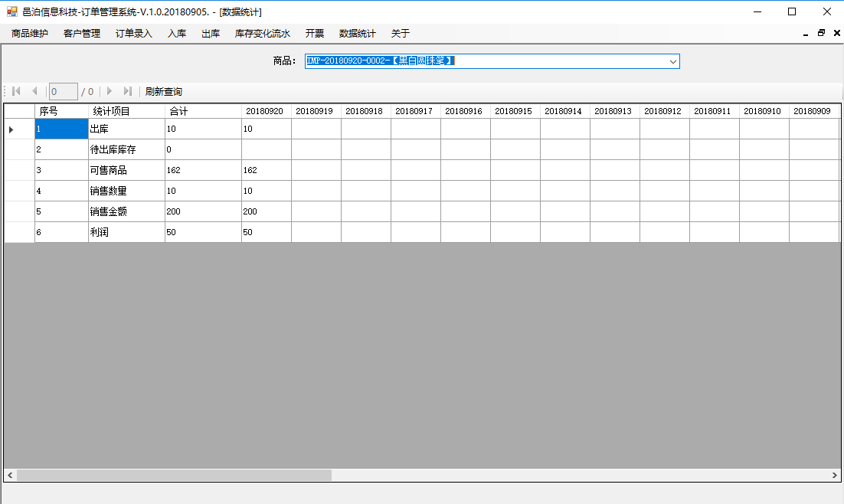The width and height of the screenshot is (844, 504).
Task: Click the horizontal scrollbar thumb
Action: pyautogui.click(x=174, y=475)
